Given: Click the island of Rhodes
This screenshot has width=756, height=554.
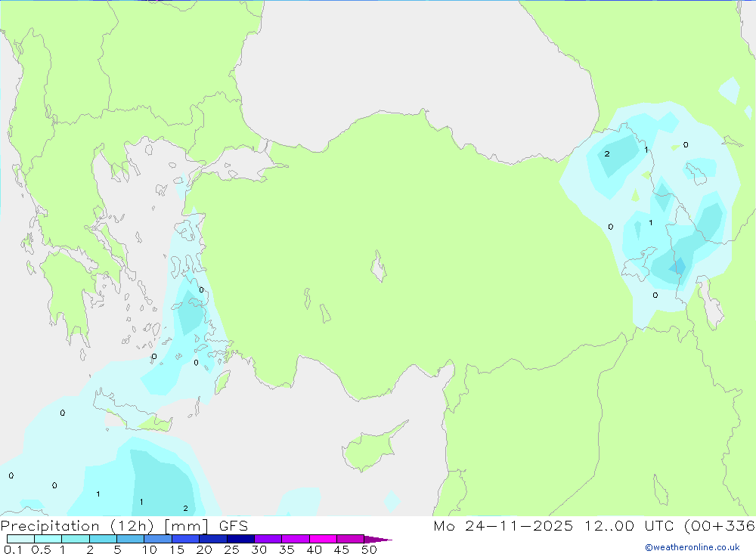Looking at the screenshot, I should tap(222, 382).
